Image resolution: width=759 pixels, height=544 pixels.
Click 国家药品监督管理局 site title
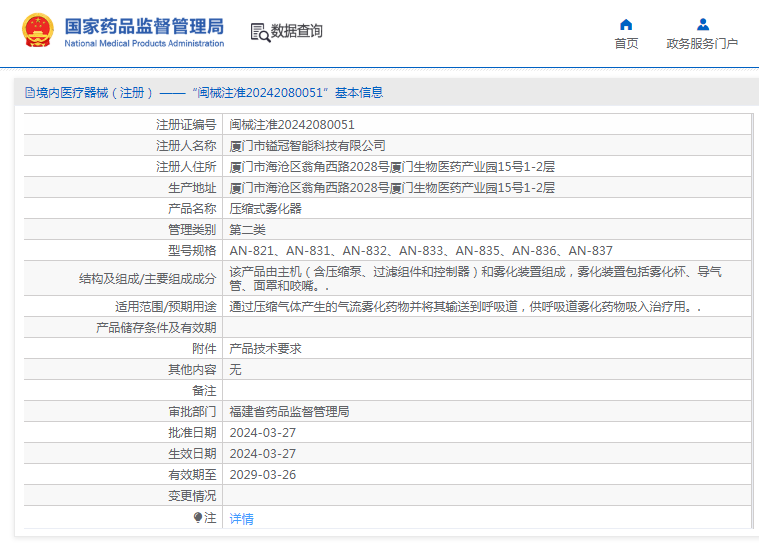[x=144, y=27]
